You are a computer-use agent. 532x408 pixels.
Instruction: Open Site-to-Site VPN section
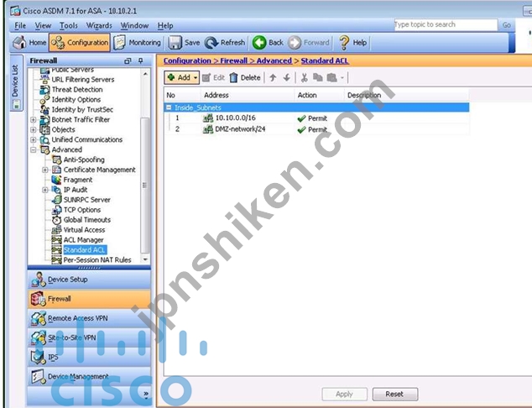click(x=89, y=337)
